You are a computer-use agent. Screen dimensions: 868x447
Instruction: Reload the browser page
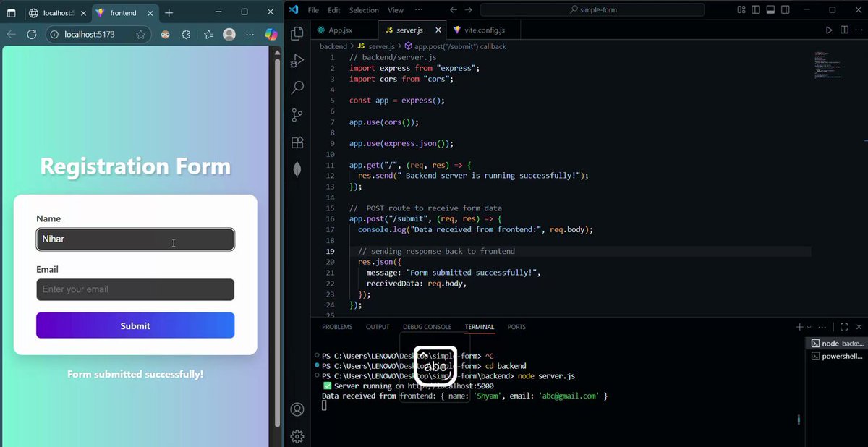click(32, 34)
